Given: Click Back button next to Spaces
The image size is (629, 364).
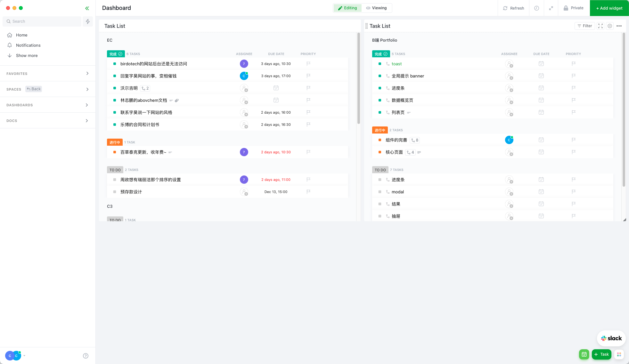Looking at the screenshot, I should point(34,89).
